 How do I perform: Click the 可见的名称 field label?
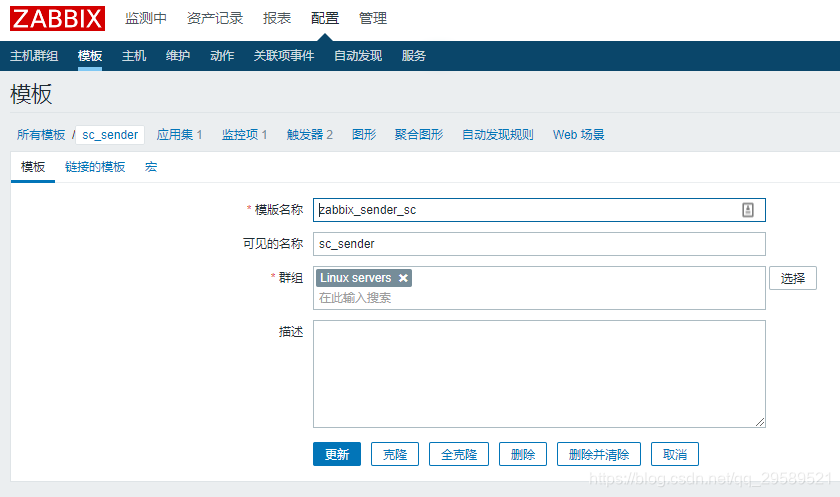(x=273, y=244)
